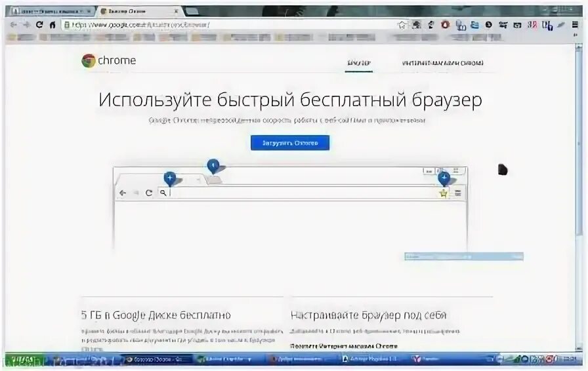The height and width of the screenshot is (371, 588).
Task: Go forward with the browser forward arrow
Action: click(26, 25)
